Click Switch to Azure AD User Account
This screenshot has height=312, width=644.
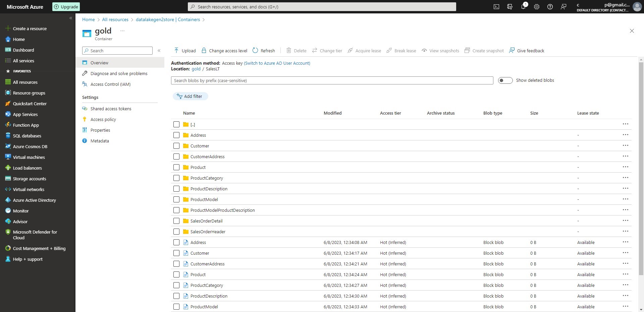[277, 63]
